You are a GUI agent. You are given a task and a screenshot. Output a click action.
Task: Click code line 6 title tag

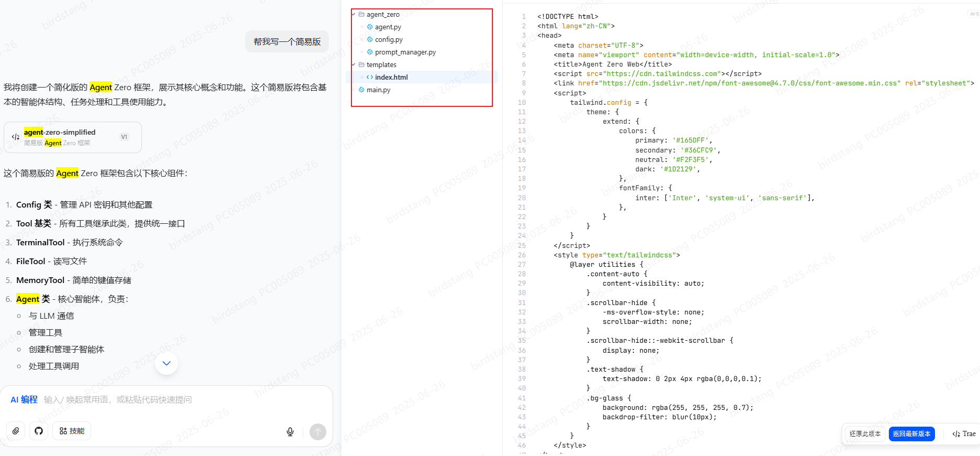(613, 64)
